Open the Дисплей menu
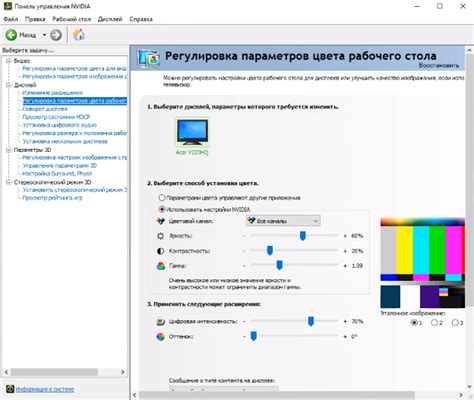The height and width of the screenshot is (400, 474). click(x=110, y=19)
